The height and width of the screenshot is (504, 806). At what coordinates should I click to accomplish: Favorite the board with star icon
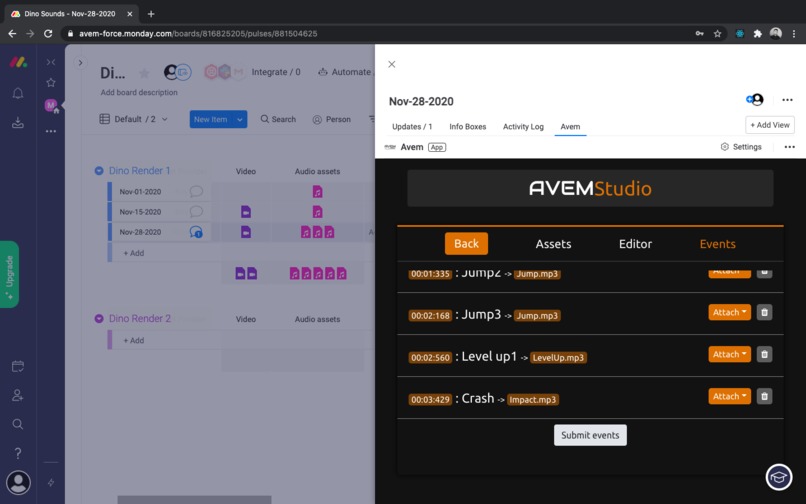tap(144, 73)
